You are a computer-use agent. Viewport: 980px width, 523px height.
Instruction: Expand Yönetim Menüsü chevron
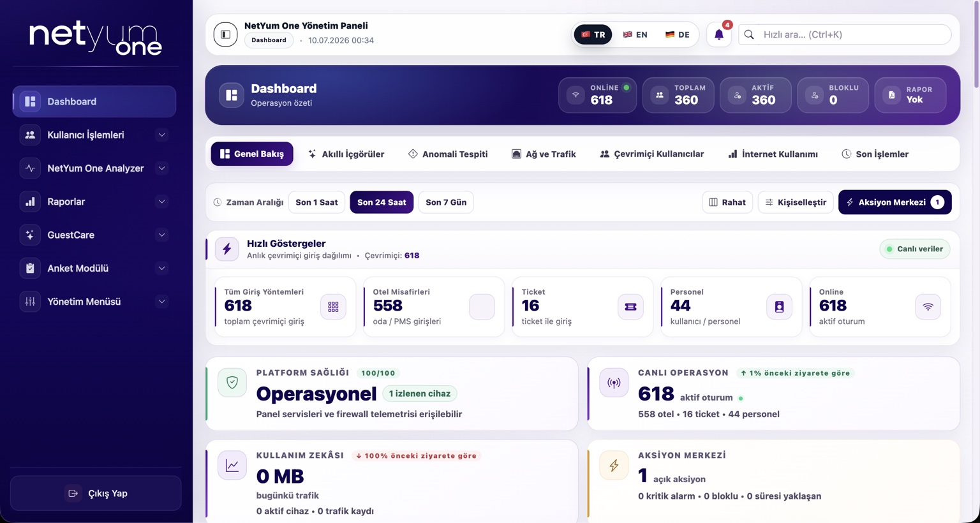162,302
